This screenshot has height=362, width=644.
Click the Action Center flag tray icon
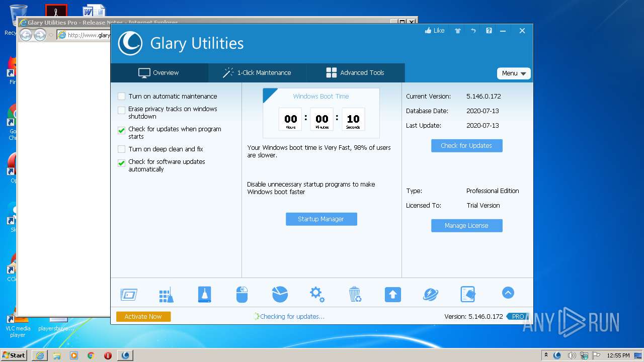coord(597,355)
